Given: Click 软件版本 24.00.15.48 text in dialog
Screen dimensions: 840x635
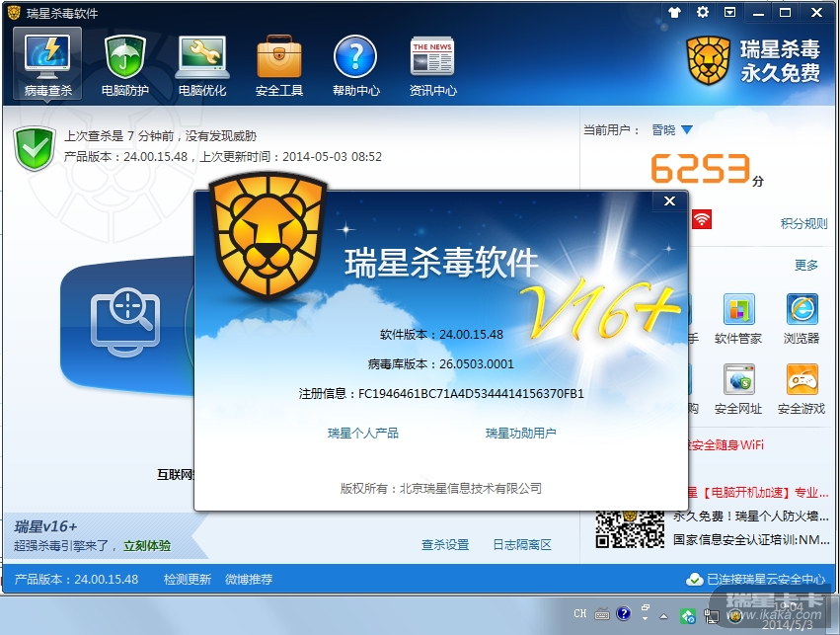Looking at the screenshot, I should [441, 335].
